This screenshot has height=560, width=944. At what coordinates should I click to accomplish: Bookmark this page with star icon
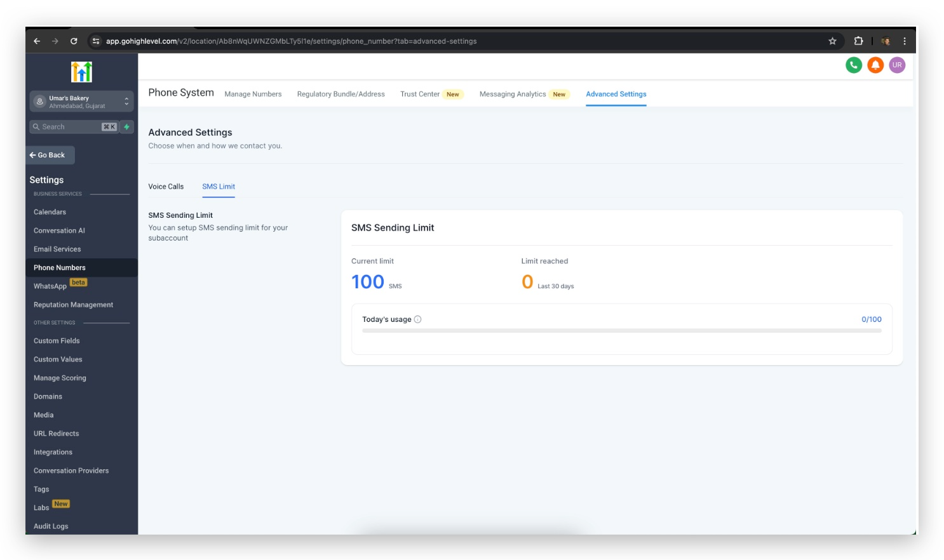coord(832,41)
